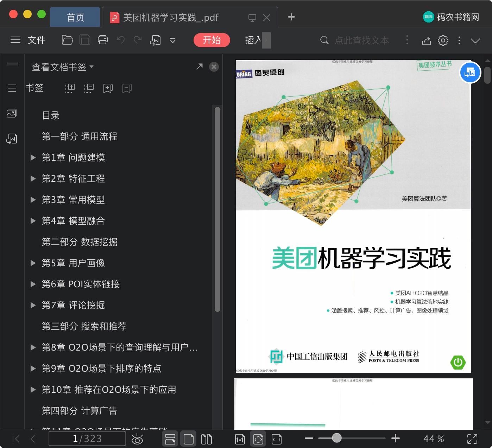Click the collapse all bookmarks icon
Viewport: 492px width, 448px height.
click(89, 88)
